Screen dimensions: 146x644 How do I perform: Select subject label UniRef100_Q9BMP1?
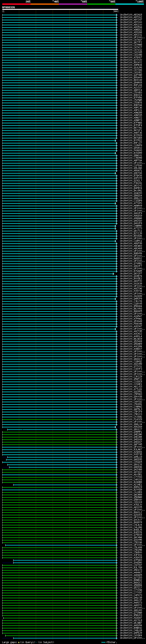tap(131, 432)
